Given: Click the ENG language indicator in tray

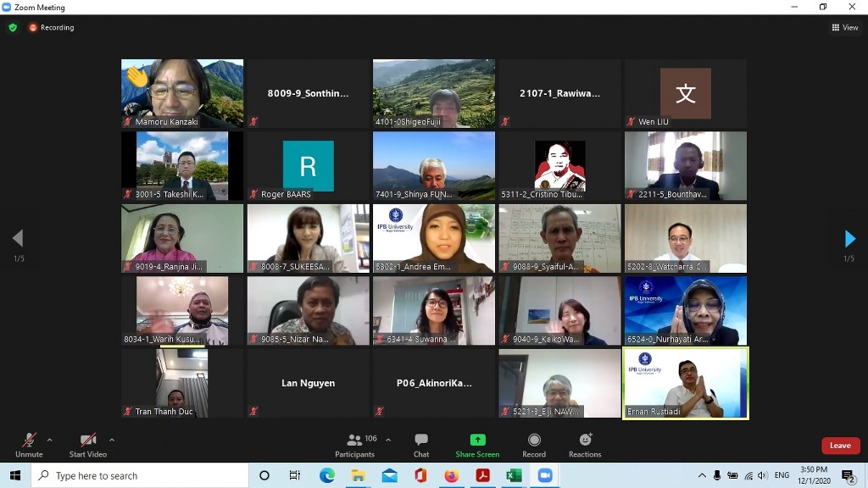Looking at the screenshot, I should 782,475.
